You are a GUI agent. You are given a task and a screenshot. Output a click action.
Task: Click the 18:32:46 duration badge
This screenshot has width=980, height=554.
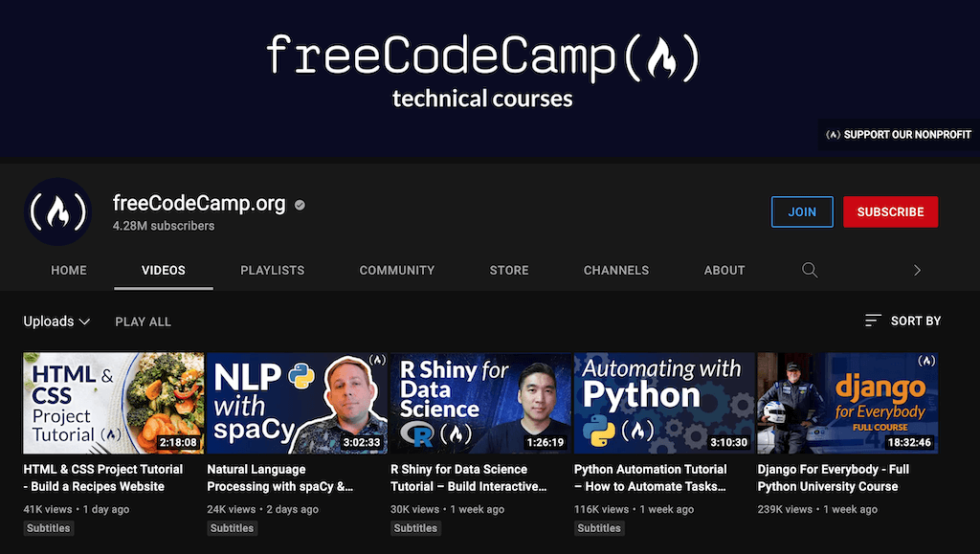[909, 442]
